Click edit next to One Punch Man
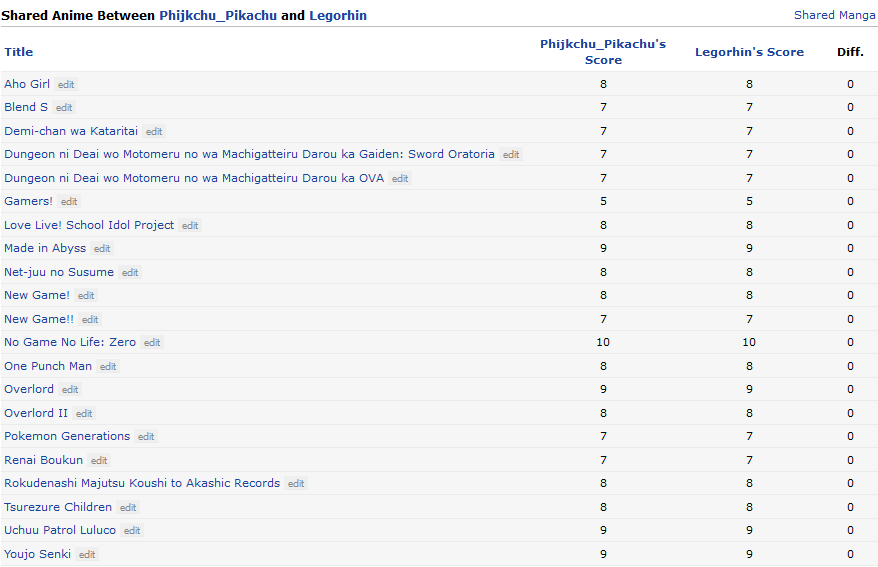This screenshot has height=567, width=878. click(x=108, y=367)
